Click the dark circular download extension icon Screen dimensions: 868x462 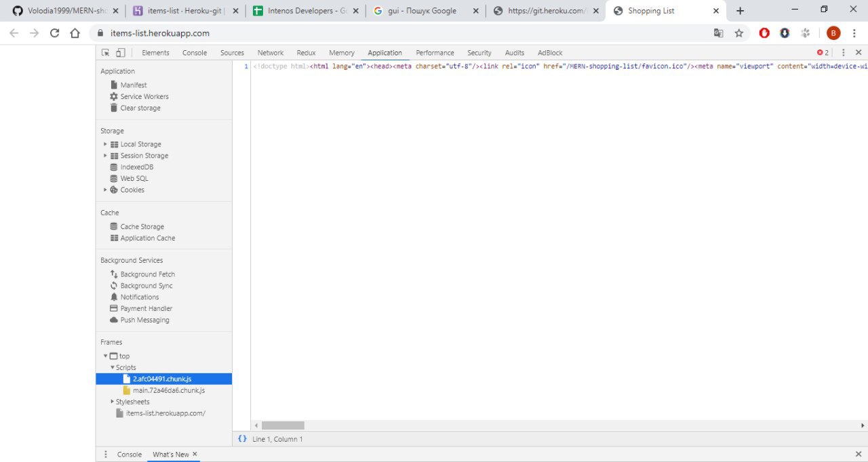pos(785,33)
